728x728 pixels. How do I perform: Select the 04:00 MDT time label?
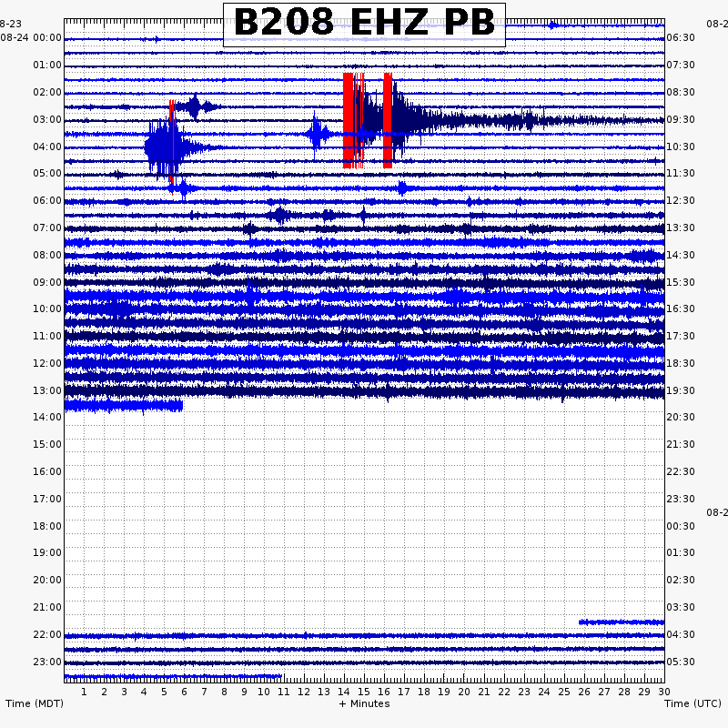[x=47, y=147]
